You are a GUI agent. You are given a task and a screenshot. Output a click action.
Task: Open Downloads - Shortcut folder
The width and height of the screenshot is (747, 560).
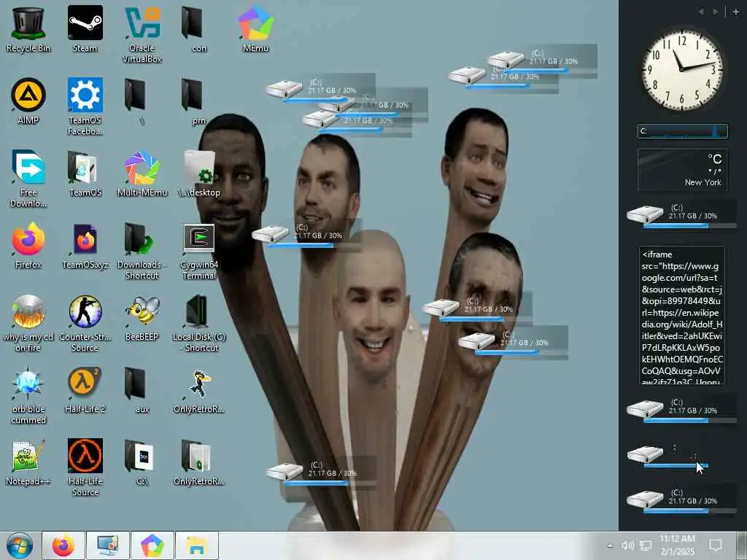[x=142, y=251]
